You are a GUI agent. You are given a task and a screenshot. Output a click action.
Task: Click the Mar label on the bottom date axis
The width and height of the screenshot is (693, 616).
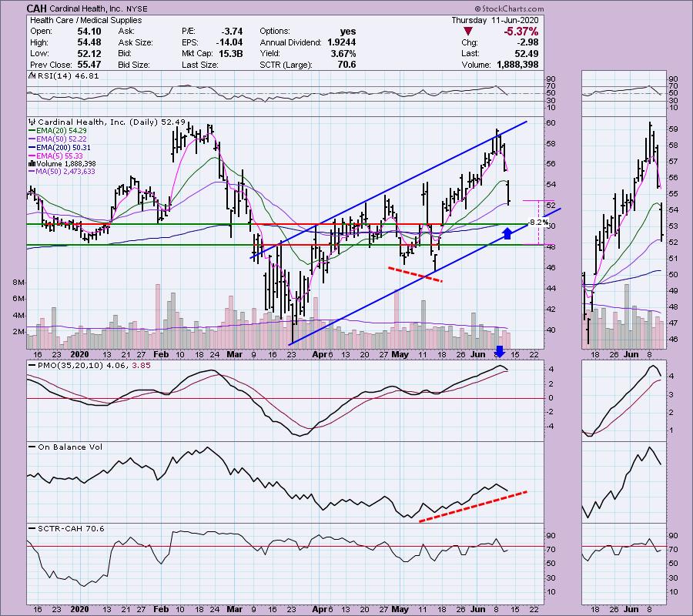coord(235,609)
